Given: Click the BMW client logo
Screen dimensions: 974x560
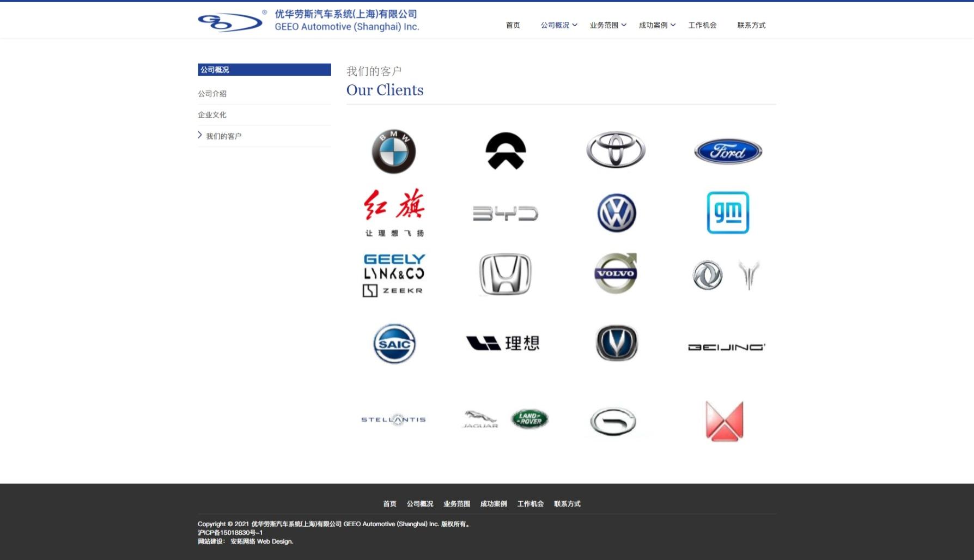Looking at the screenshot, I should click(393, 151).
